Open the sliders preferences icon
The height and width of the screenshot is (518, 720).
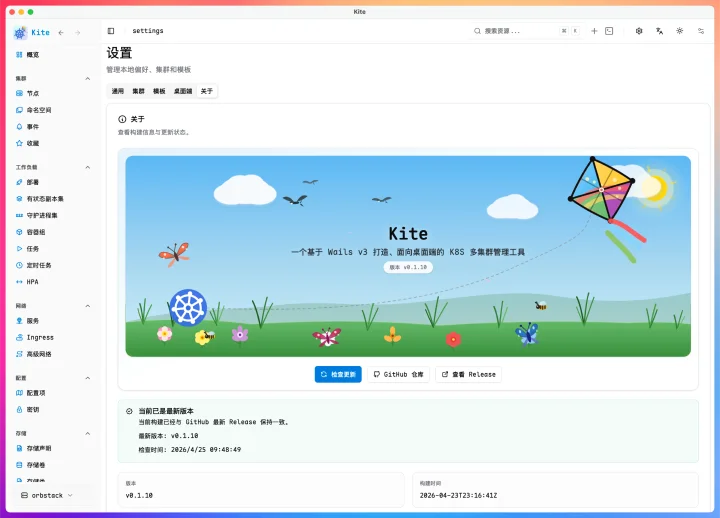[x=701, y=31]
